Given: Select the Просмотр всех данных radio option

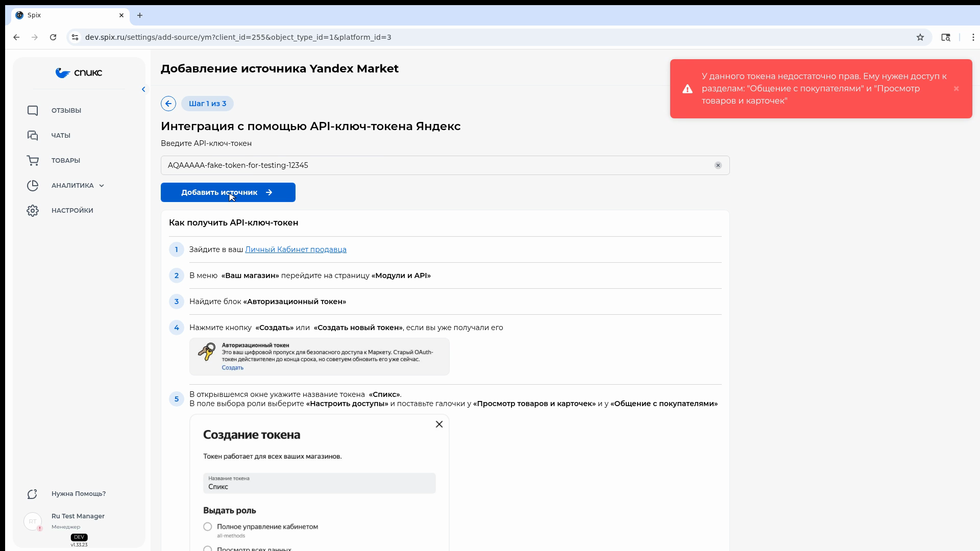Looking at the screenshot, I should [x=208, y=549].
